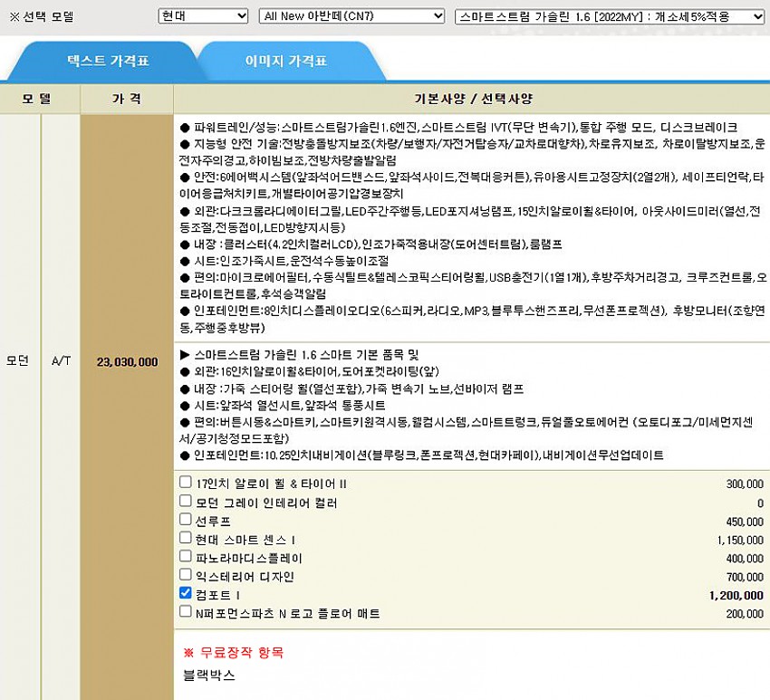Open the 스마트스트림 가솔린 1.6 trim dropdown

click(611, 16)
